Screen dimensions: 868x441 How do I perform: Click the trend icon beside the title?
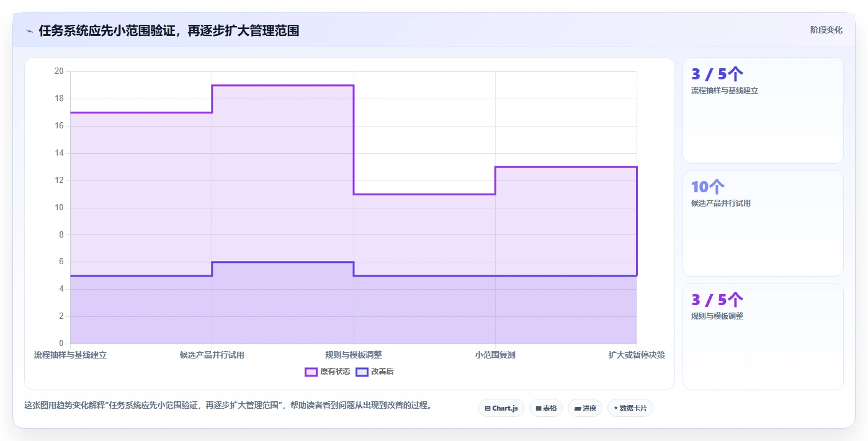coord(29,31)
